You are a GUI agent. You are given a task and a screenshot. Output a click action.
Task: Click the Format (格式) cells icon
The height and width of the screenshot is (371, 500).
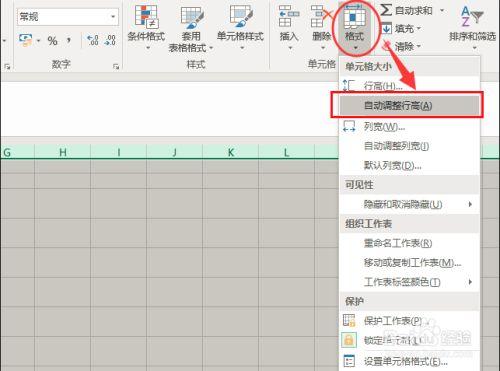tap(355, 16)
